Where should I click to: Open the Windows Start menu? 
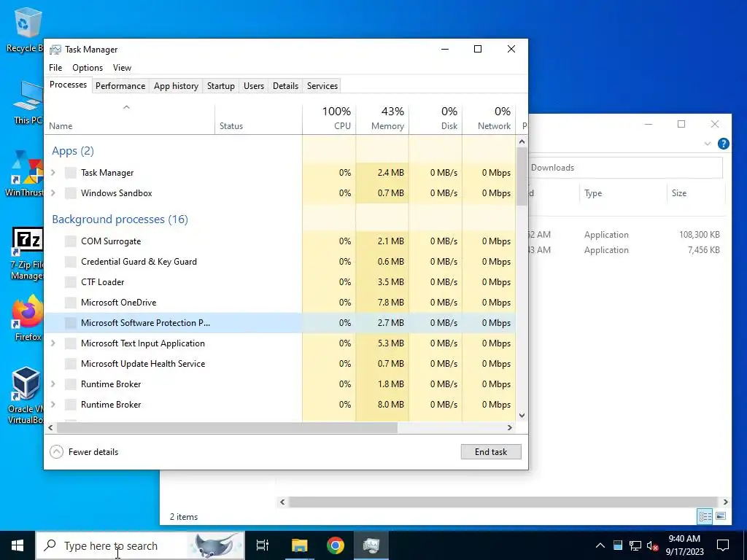[18, 545]
